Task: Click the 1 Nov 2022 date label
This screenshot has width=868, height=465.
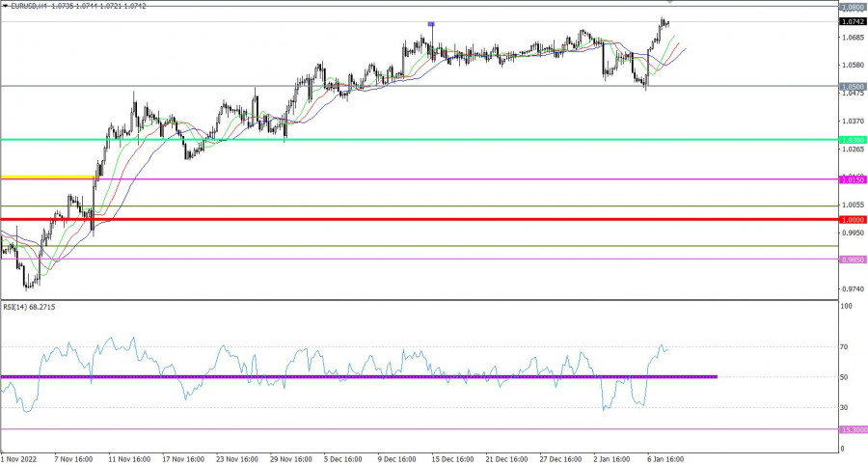Action: (x=21, y=459)
